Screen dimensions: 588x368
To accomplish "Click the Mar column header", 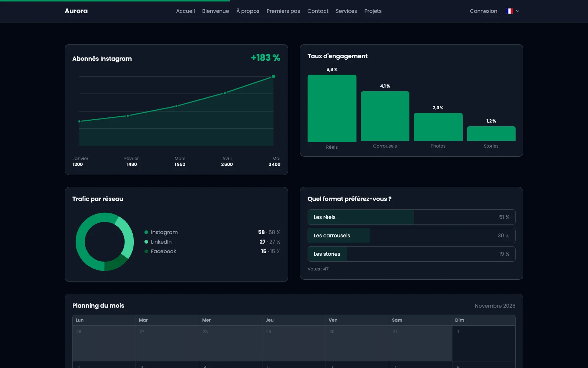I will click(167, 320).
